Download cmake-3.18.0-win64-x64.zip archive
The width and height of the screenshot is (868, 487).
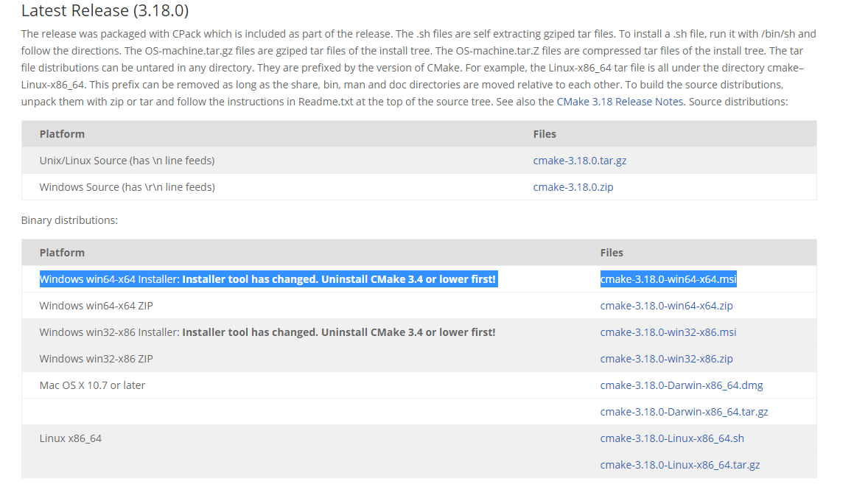(667, 306)
